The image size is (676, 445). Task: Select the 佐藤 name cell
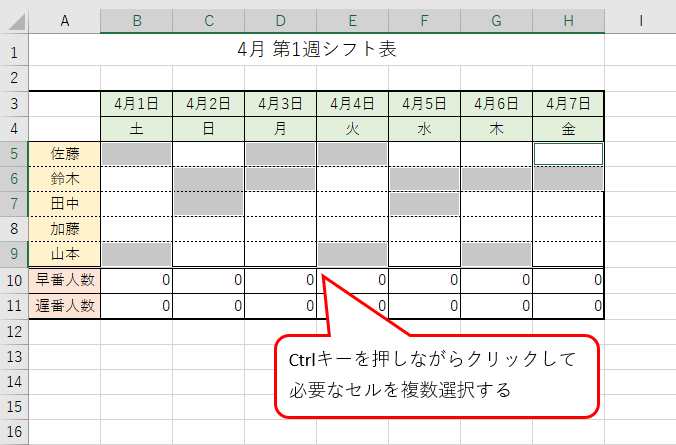[x=65, y=153]
